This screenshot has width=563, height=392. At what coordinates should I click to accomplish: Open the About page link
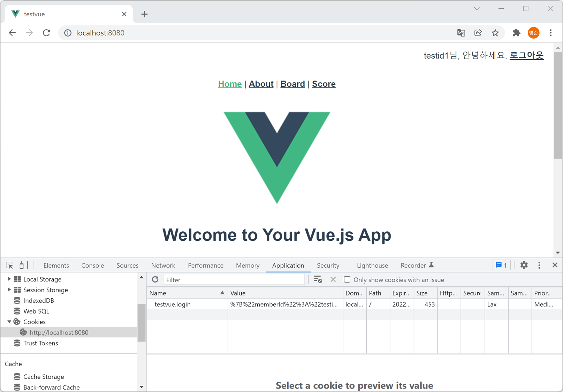point(261,84)
